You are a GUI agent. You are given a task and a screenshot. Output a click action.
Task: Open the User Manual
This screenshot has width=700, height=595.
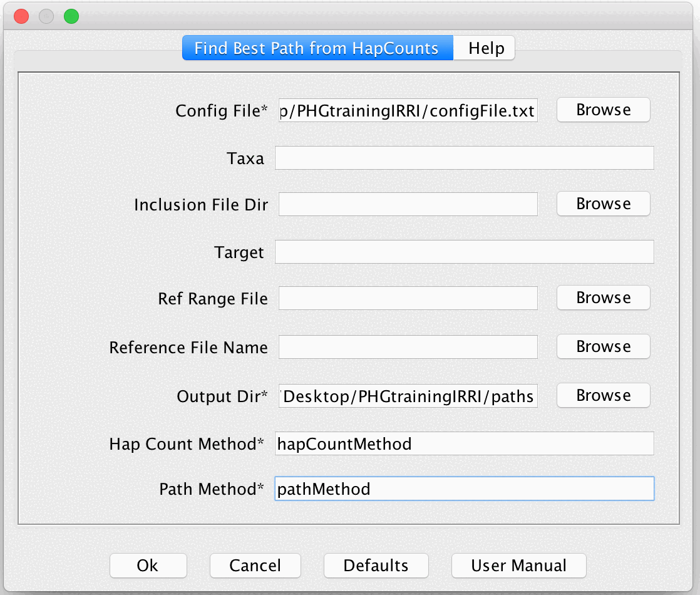518,566
